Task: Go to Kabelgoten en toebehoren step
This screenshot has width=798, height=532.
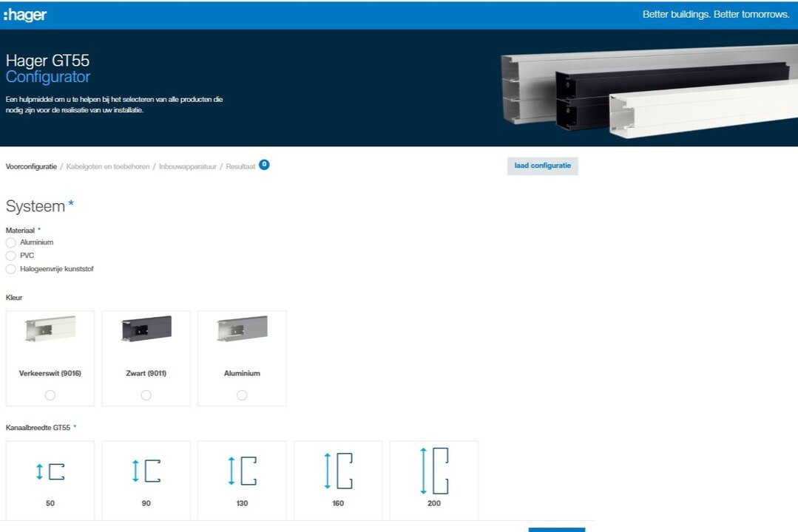Action: point(108,166)
